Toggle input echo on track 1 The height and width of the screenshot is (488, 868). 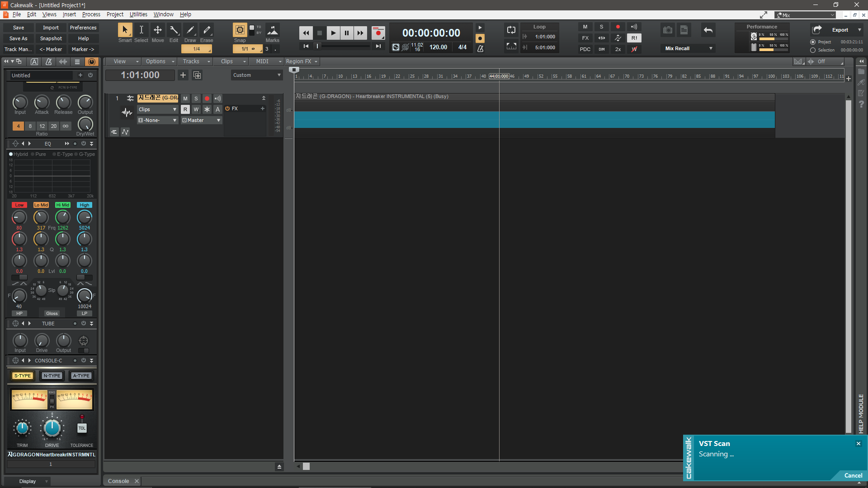[x=218, y=99]
